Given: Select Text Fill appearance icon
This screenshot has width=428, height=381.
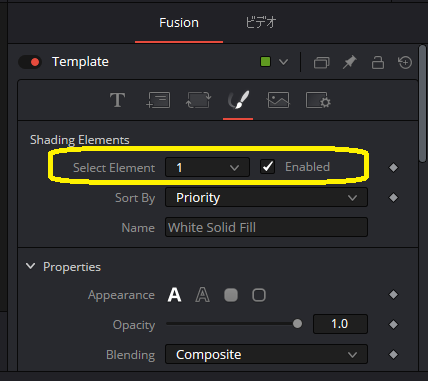Looking at the screenshot, I should [174, 295].
